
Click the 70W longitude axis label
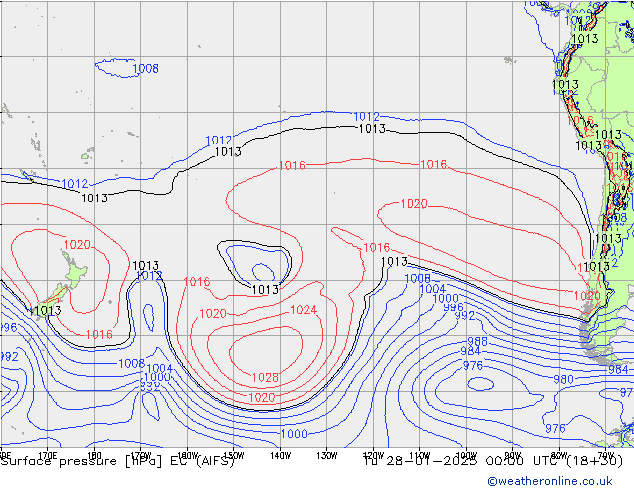[605, 456]
